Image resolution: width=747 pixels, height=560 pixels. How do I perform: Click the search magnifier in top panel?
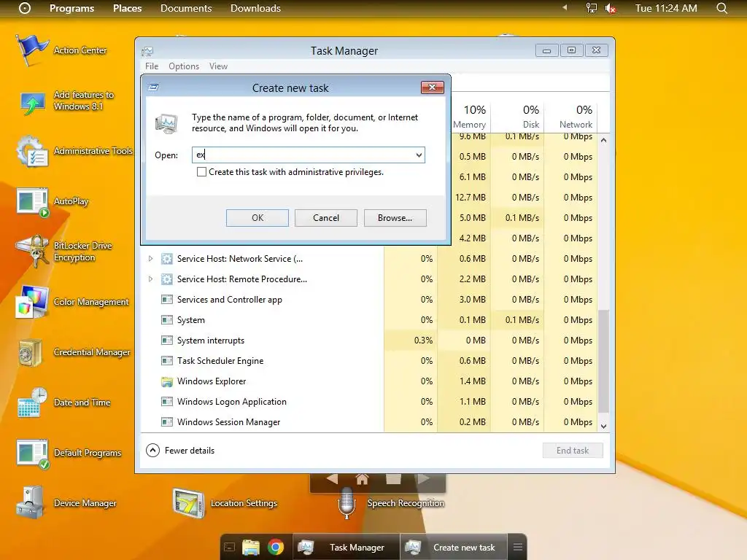(x=722, y=8)
